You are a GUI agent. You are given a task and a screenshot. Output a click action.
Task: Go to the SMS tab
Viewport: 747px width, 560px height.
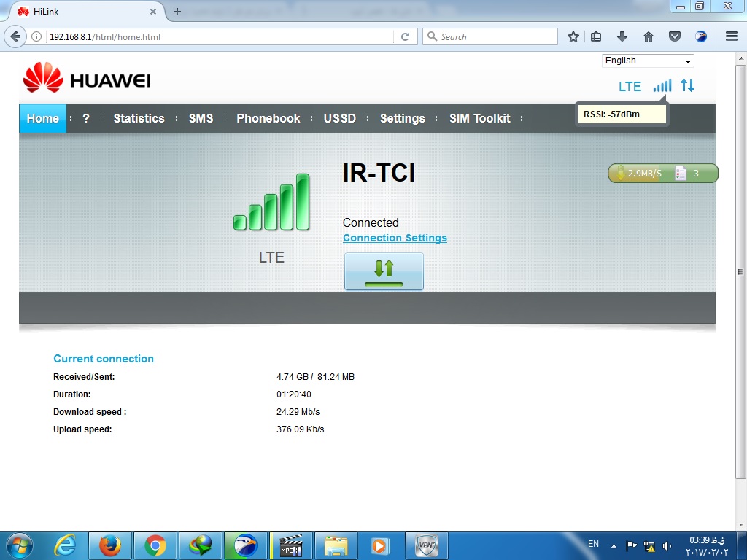click(x=201, y=118)
